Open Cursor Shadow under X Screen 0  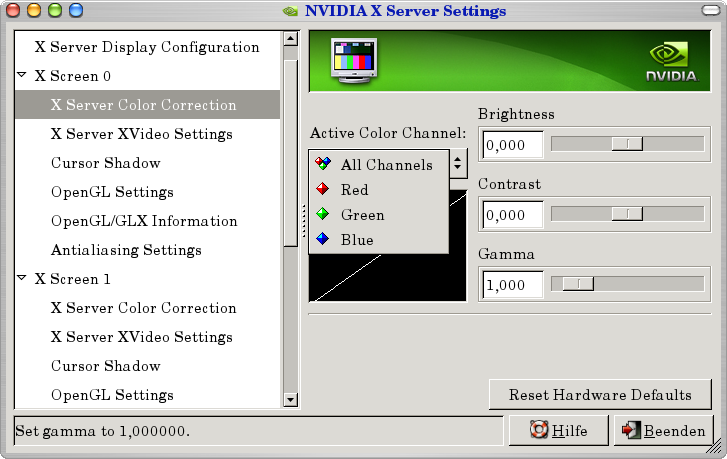[x=106, y=163]
